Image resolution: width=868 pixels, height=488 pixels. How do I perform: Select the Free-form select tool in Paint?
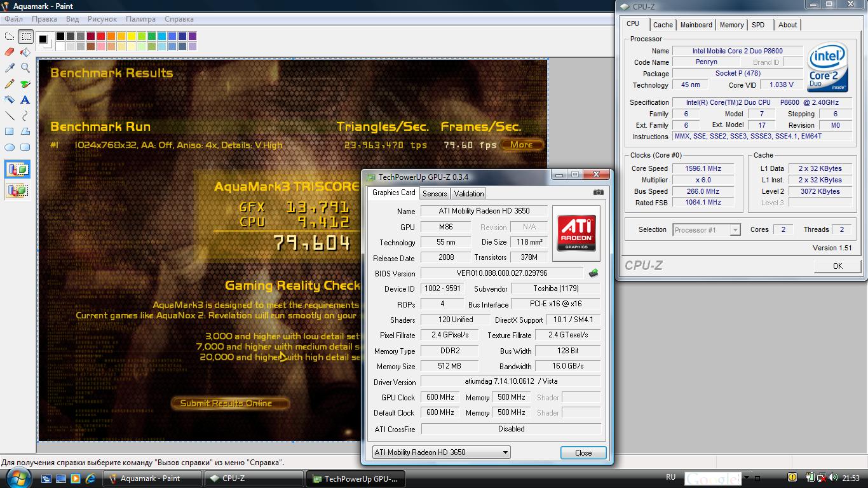(10, 36)
